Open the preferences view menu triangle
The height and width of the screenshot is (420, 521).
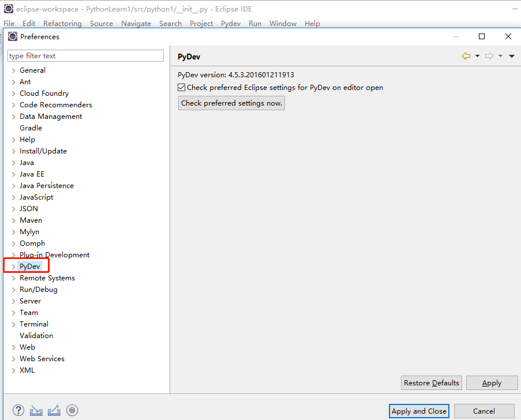coord(512,56)
